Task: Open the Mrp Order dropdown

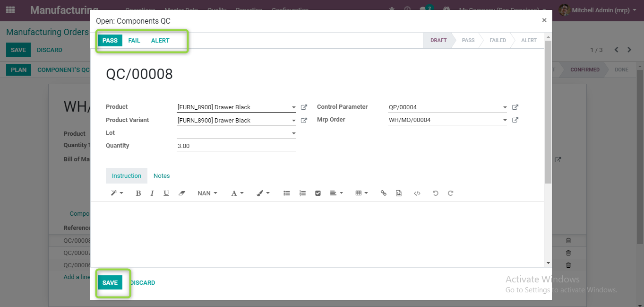Action: [505, 121]
